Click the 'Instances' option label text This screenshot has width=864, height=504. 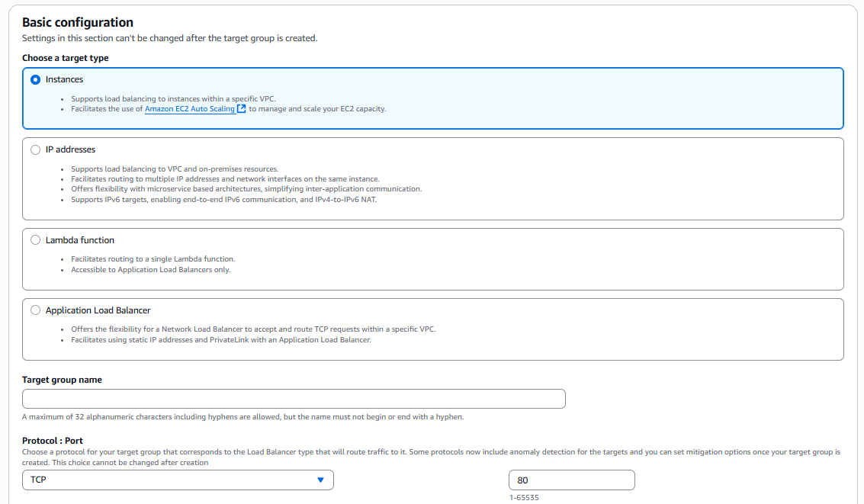pos(64,79)
